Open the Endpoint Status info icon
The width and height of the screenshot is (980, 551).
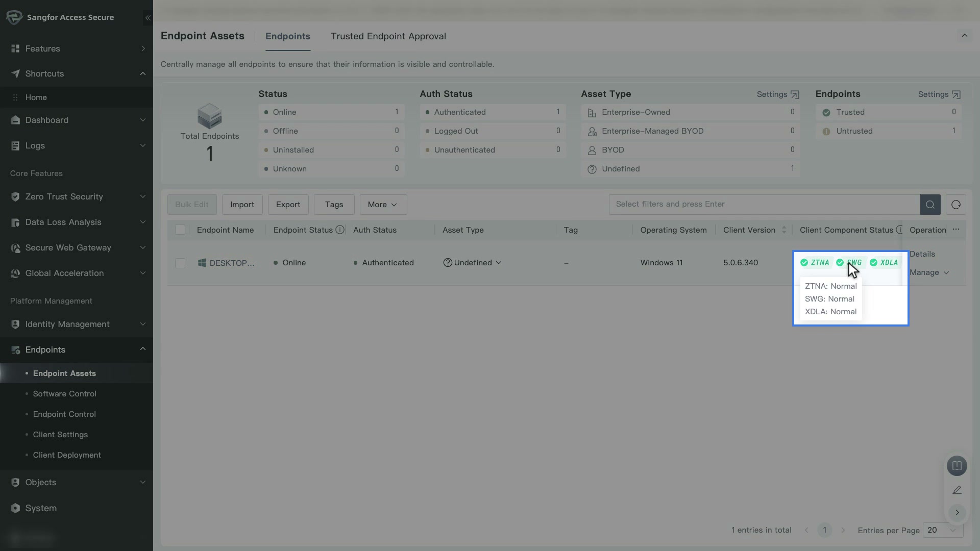coord(339,230)
